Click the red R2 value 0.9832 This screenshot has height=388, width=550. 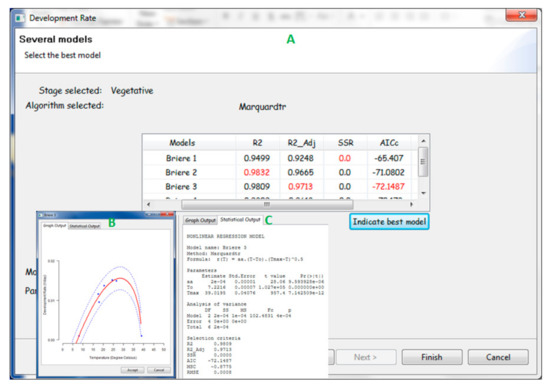tap(257, 172)
